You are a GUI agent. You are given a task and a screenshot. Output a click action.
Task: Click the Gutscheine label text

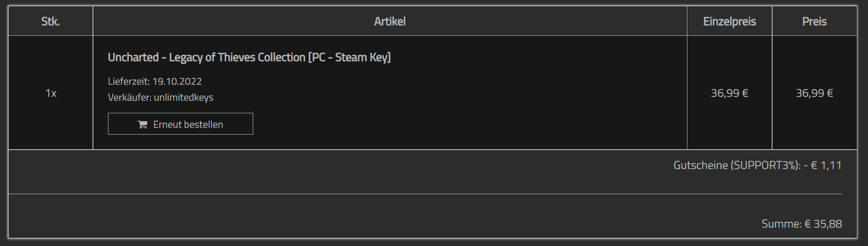click(x=700, y=165)
